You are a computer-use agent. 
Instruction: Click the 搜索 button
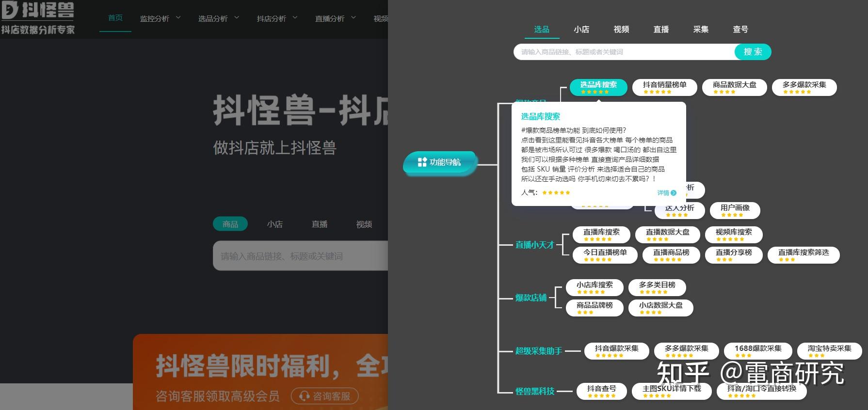pyautogui.click(x=753, y=52)
